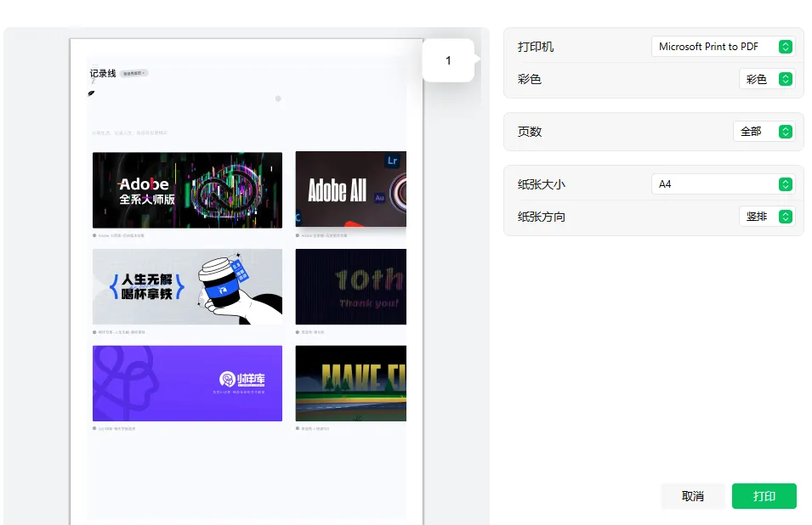Open the 页数 dropdown set to 全部
Screen dimensions: 812x525
764,132
